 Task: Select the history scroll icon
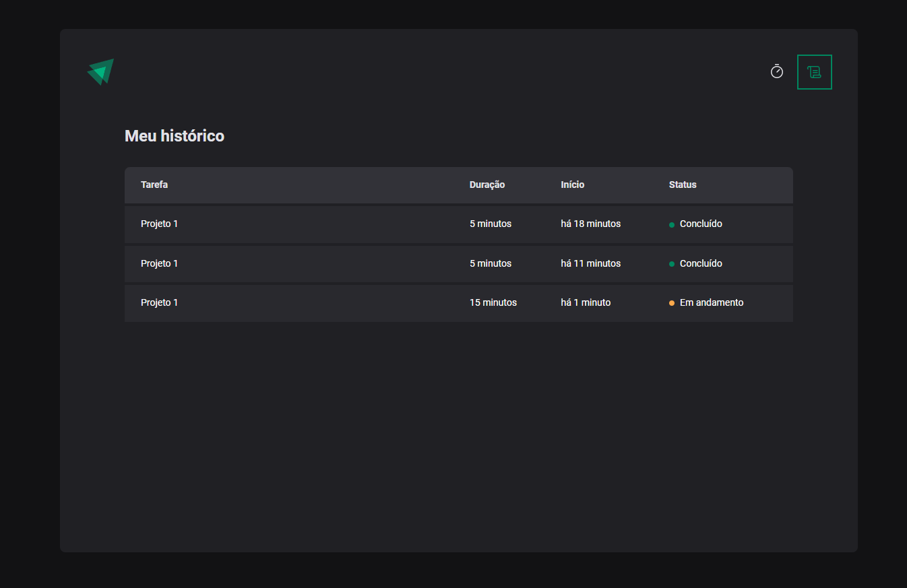click(x=815, y=72)
